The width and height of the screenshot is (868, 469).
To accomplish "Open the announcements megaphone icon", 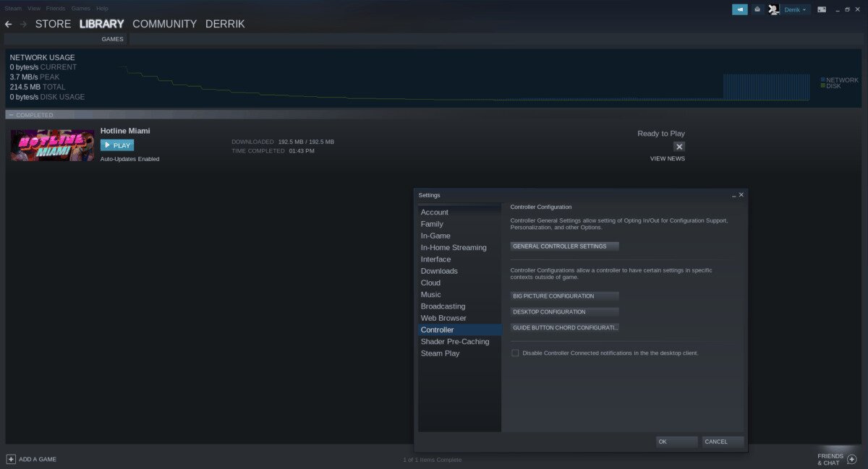I will [739, 9].
